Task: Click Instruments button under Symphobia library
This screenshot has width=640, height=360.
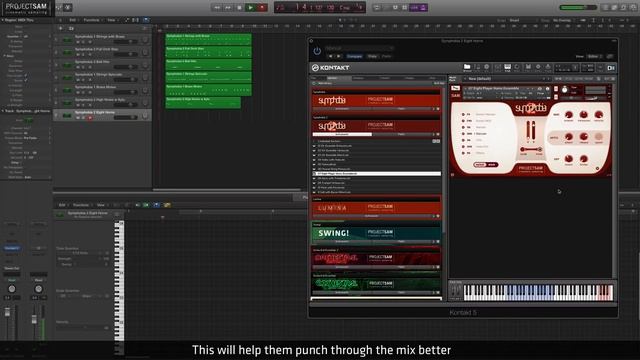Action: coord(342,109)
